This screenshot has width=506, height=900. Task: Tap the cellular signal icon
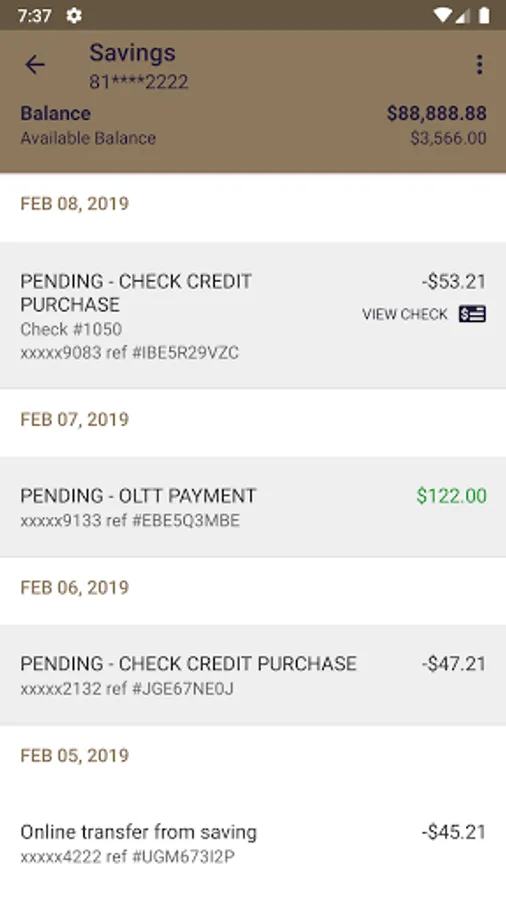pyautogui.click(x=463, y=15)
